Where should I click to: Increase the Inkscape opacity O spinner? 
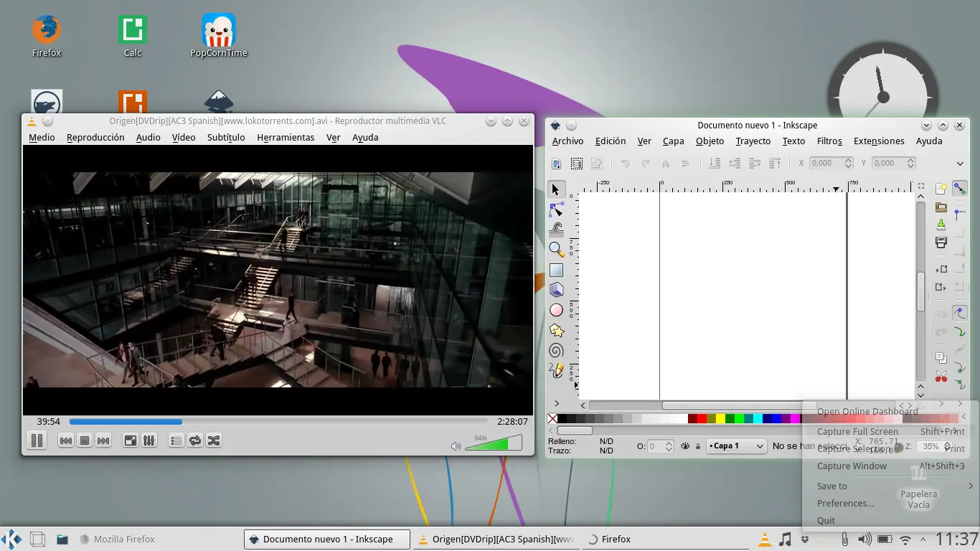click(669, 443)
